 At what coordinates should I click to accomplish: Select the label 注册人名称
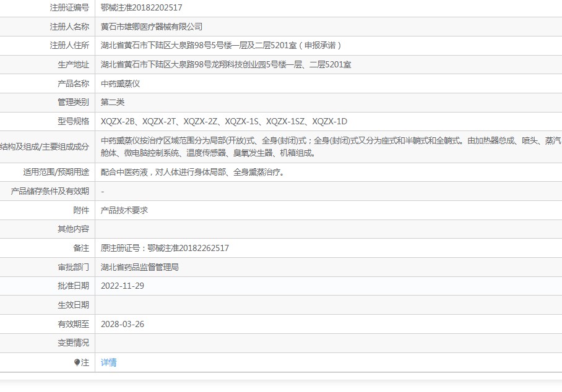[x=69, y=27]
